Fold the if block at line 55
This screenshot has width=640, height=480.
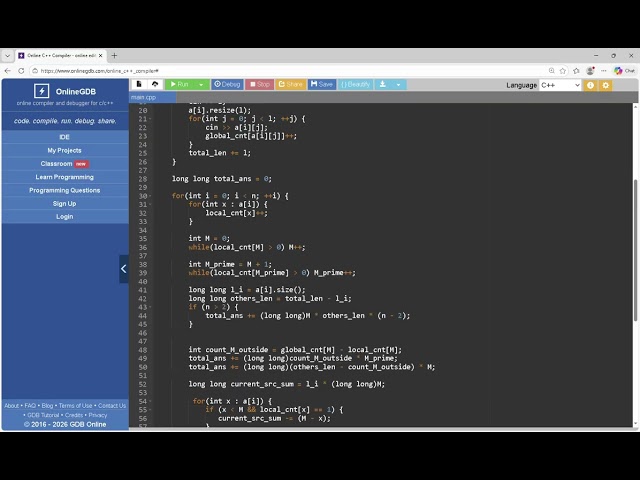click(150, 410)
